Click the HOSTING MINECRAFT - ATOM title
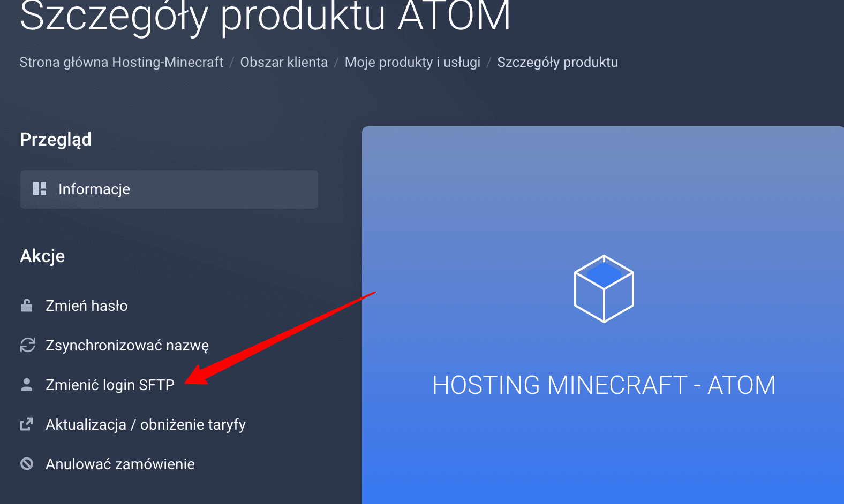 tap(604, 385)
